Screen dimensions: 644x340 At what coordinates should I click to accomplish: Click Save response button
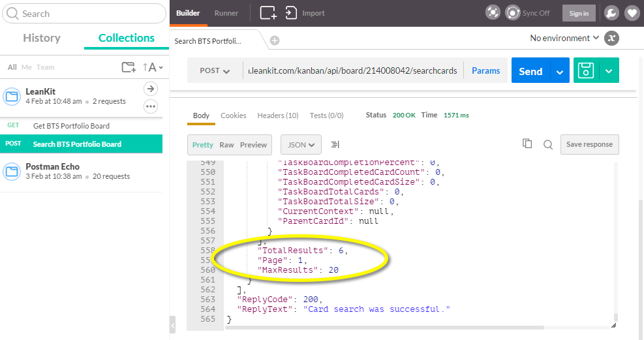click(x=589, y=144)
